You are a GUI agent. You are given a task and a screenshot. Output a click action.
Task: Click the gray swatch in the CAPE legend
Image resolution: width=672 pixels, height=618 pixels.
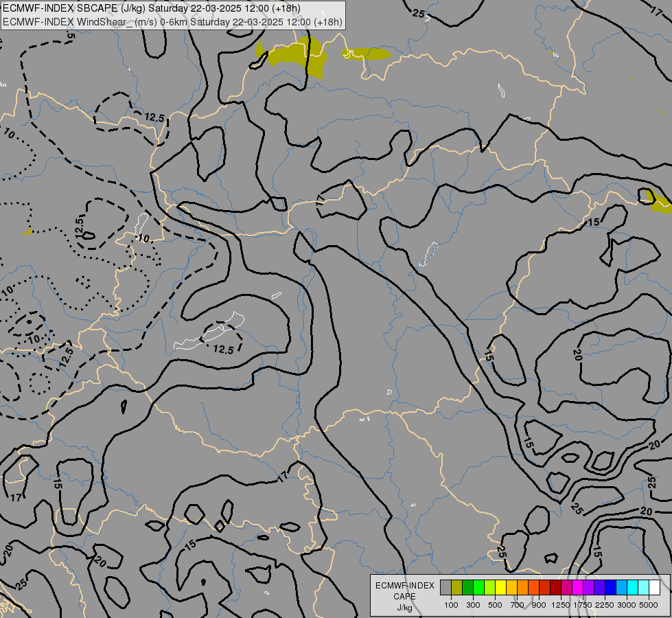pyautogui.click(x=445, y=587)
